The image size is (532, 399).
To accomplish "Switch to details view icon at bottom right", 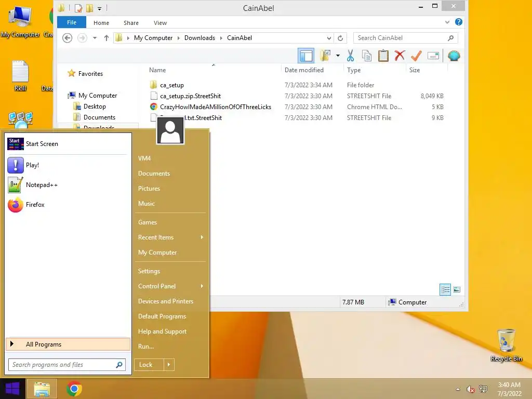I will 445,289.
